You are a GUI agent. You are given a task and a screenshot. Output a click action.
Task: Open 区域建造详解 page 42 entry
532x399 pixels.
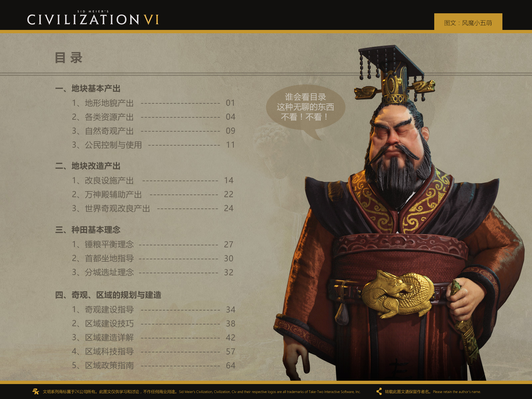(153, 337)
